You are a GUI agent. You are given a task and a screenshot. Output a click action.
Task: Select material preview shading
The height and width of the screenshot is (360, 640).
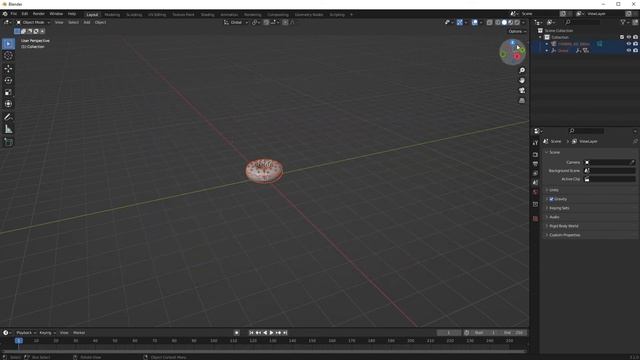tap(510, 22)
